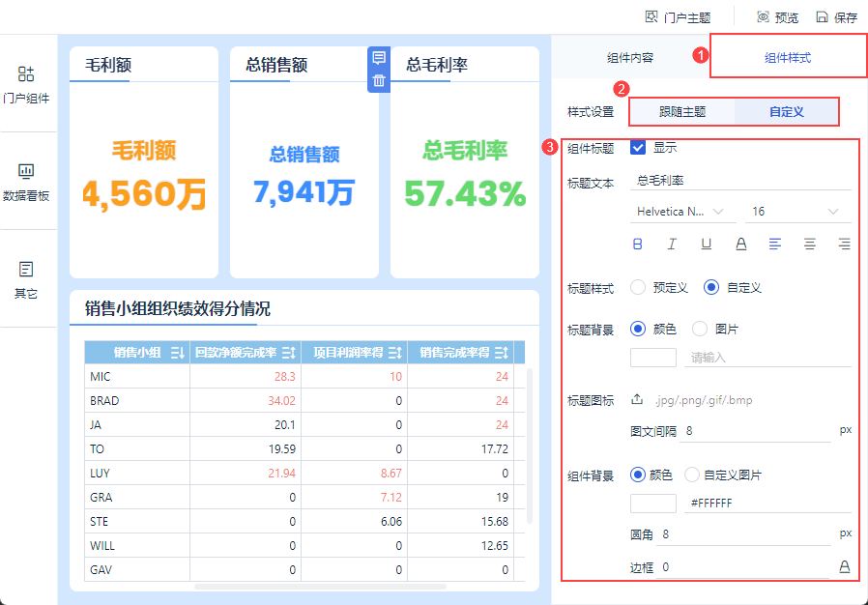Open the 门户组件 sidebar panel
This screenshot has width=868, height=605.
pyautogui.click(x=26, y=84)
